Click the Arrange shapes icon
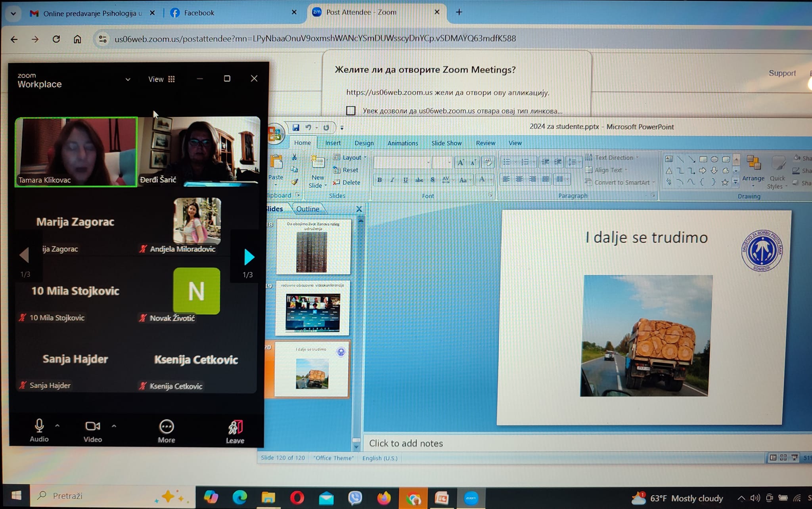The image size is (812, 509). point(753,163)
